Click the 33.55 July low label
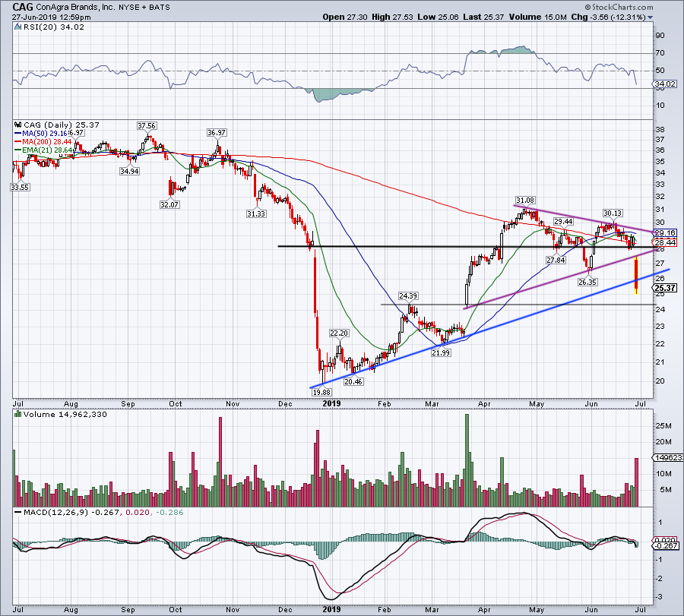This screenshot has width=684, height=616. (x=20, y=187)
